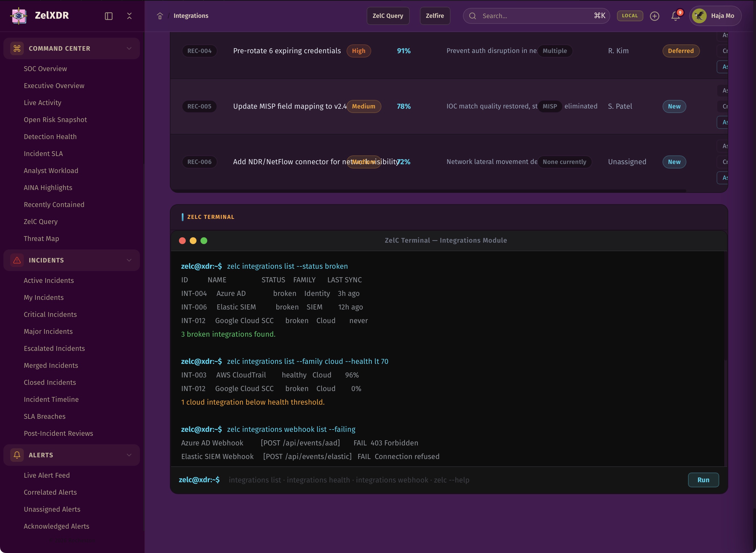The width and height of the screenshot is (756, 553).
Task: Go to home via breadcrumb icon
Action: (x=160, y=16)
